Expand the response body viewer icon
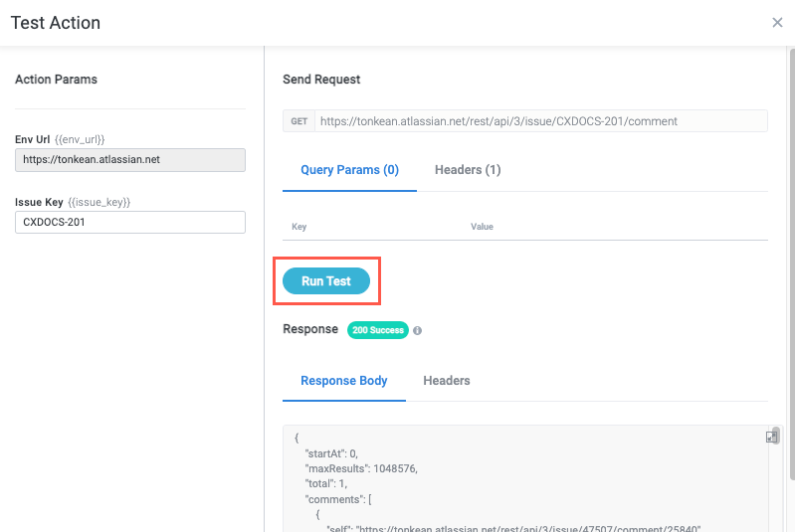 click(771, 438)
